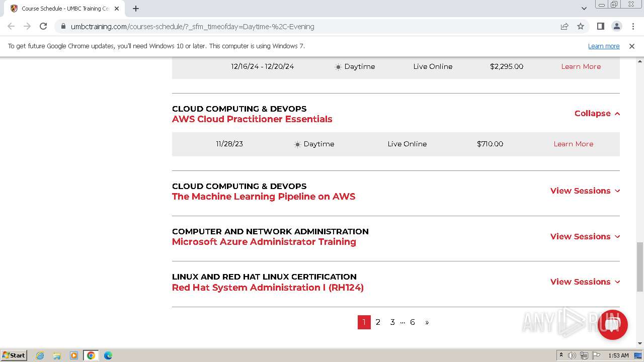Open new browser tab
The width and height of the screenshot is (644, 362).
pyautogui.click(x=136, y=9)
